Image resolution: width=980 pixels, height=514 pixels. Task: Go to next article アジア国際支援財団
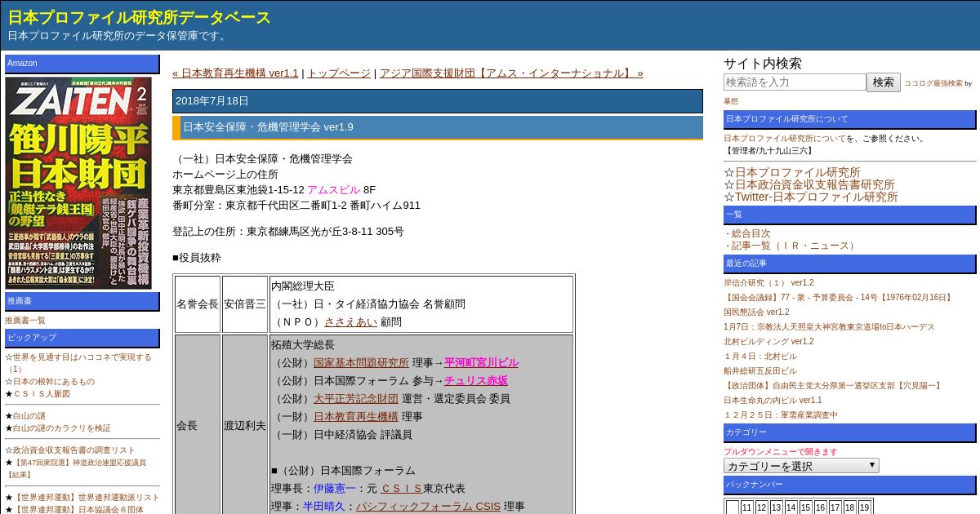pos(511,73)
